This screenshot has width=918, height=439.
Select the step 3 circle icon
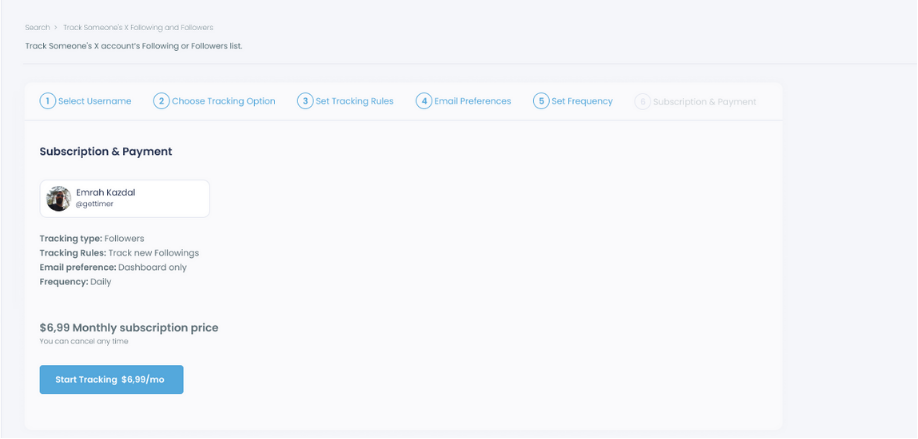305,101
